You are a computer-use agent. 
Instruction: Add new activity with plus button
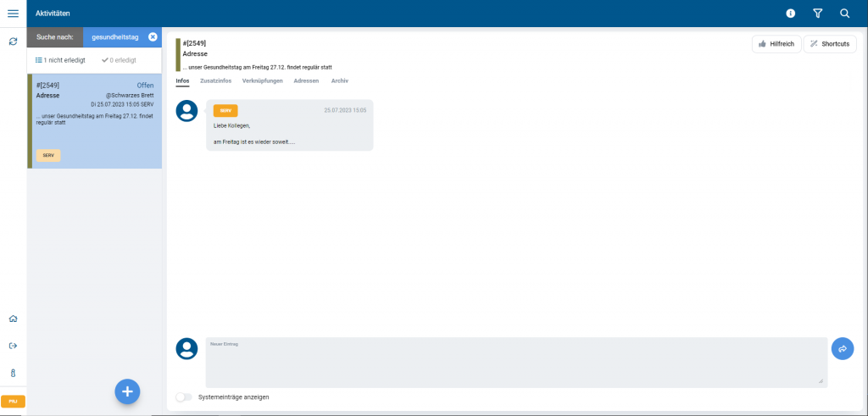(127, 391)
